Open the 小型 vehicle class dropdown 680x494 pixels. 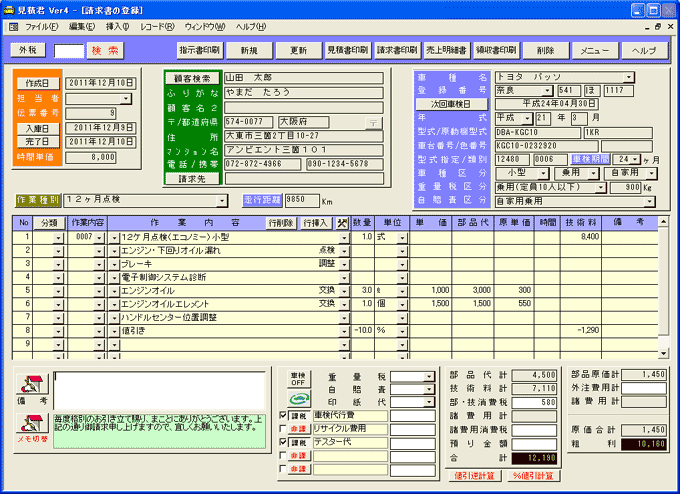tap(543, 173)
